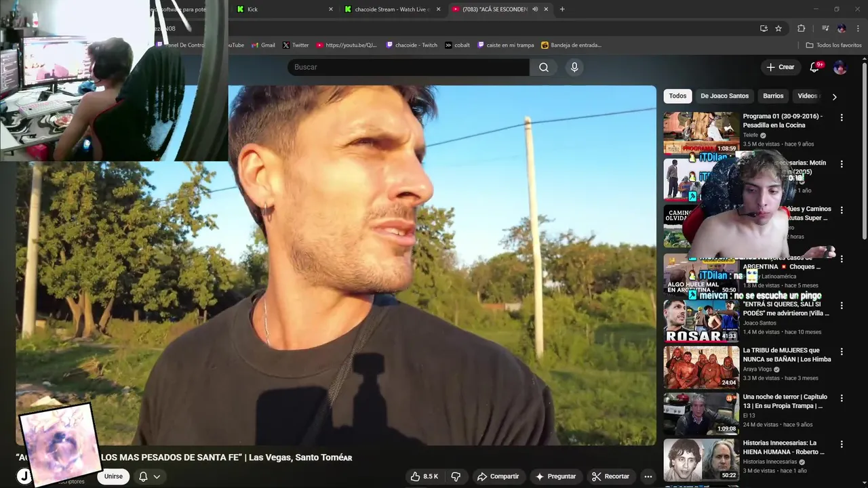The height and width of the screenshot is (488, 868).
Task: Expand the notification bell dropdown chevron
Action: (x=157, y=476)
